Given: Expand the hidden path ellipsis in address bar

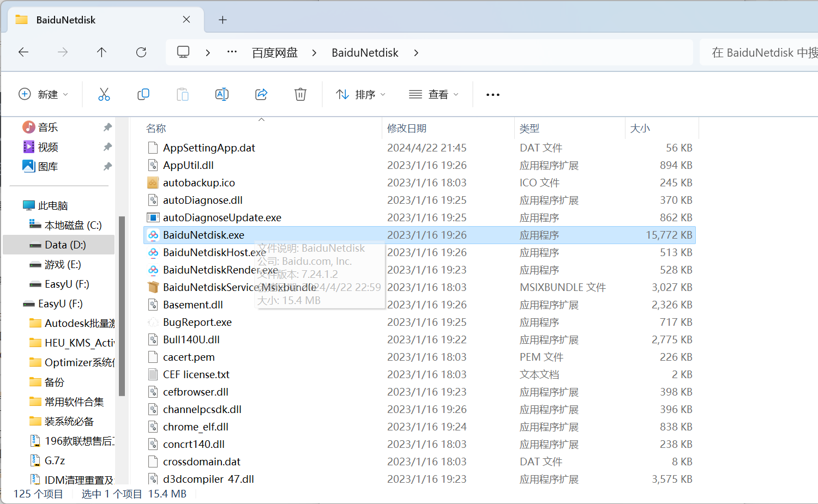Looking at the screenshot, I should [232, 52].
